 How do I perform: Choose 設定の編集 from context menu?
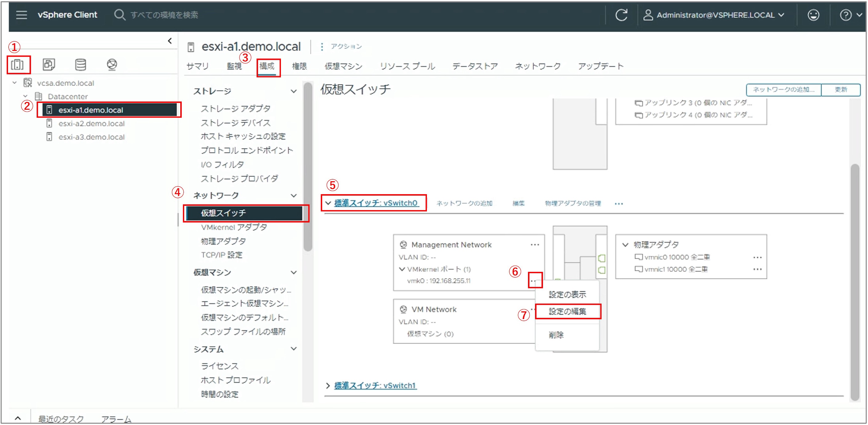[x=567, y=311]
